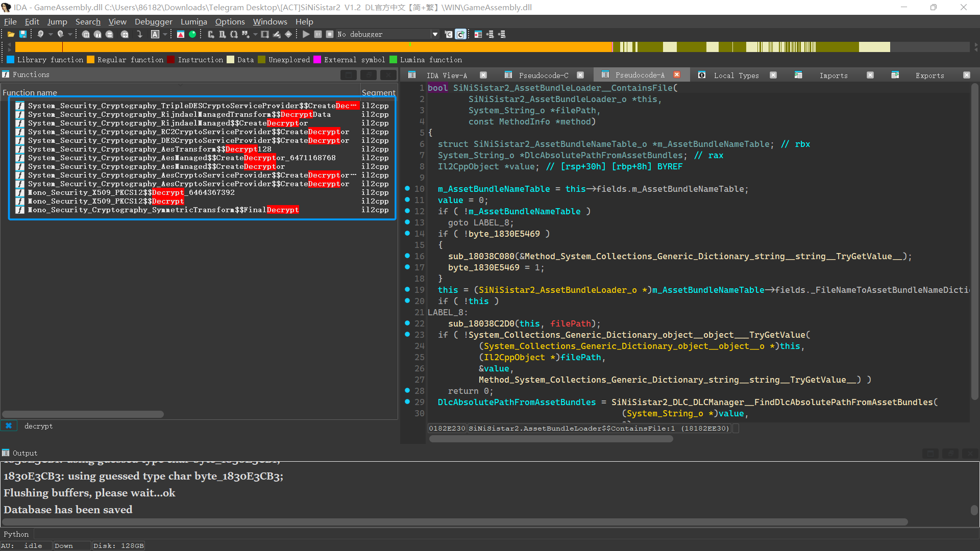The width and height of the screenshot is (980, 551).
Task: Click the red triangle toolbar icon
Action: pyautogui.click(x=181, y=34)
